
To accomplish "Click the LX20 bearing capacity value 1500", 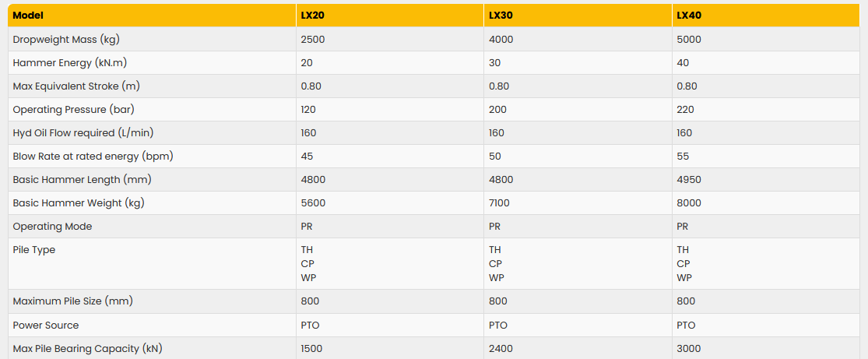I will [x=312, y=348].
